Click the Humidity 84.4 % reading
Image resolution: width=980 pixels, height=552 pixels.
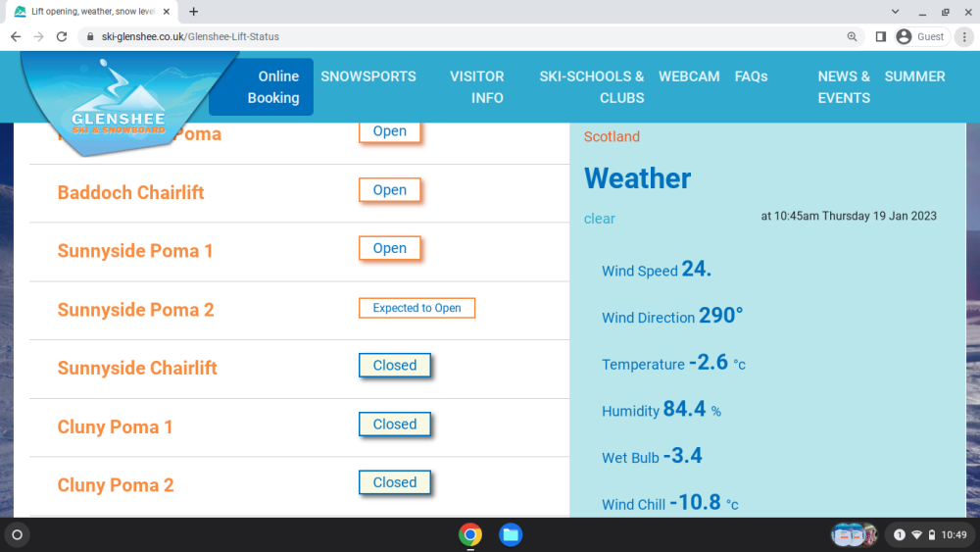pos(661,410)
